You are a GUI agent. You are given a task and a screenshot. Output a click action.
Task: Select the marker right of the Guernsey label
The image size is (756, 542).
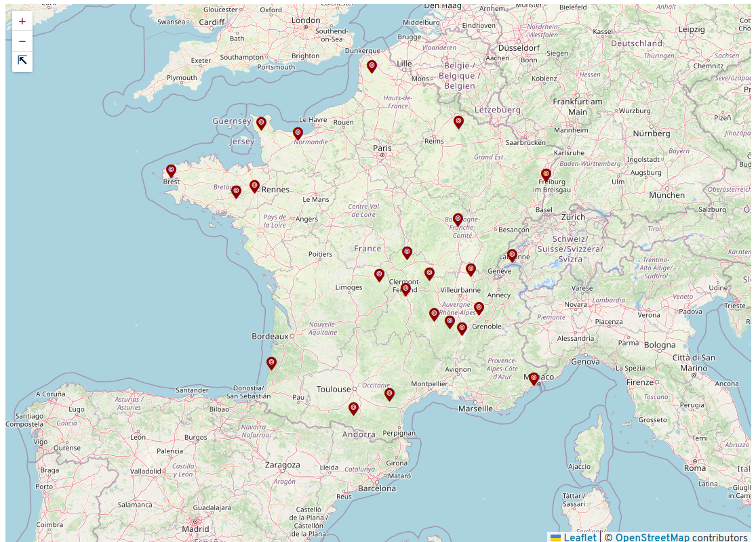[261, 124]
